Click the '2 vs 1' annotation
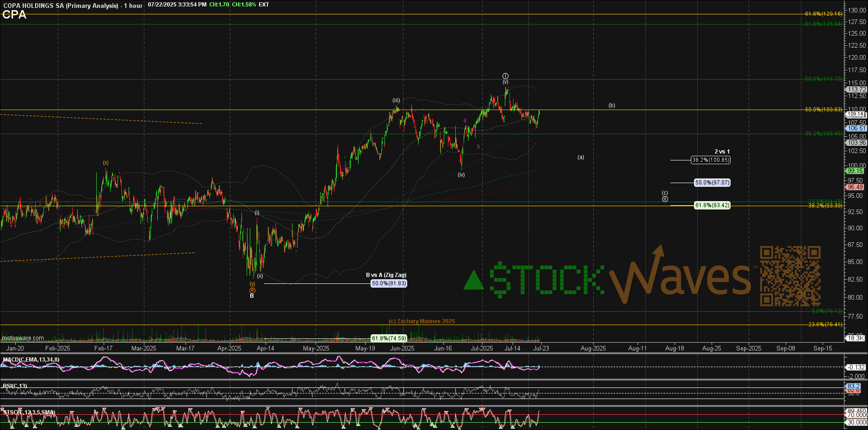The height and width of the screenshot is (430, 868). coord(722,152)
